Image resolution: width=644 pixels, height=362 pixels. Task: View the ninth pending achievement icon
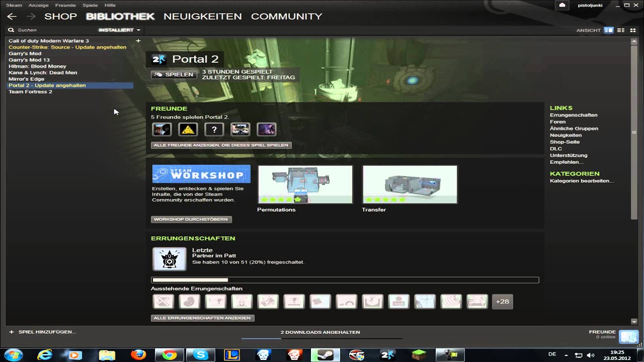(x=372, y=301)
